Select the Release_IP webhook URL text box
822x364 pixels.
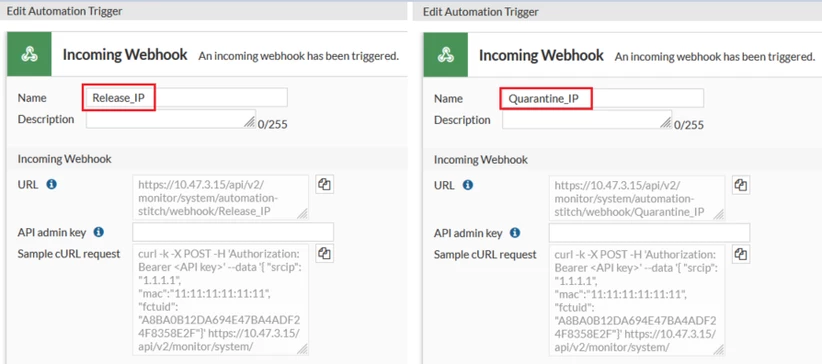(x=221, y=197)
